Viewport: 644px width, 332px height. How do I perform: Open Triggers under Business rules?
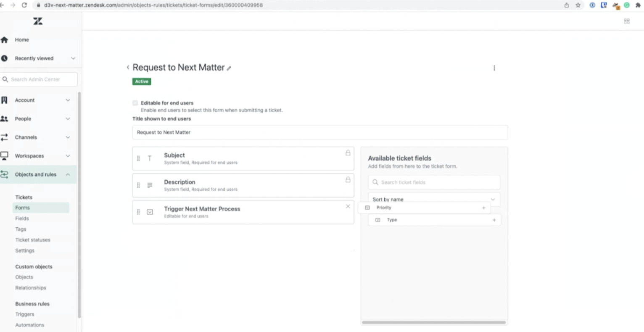click(25, 314)
